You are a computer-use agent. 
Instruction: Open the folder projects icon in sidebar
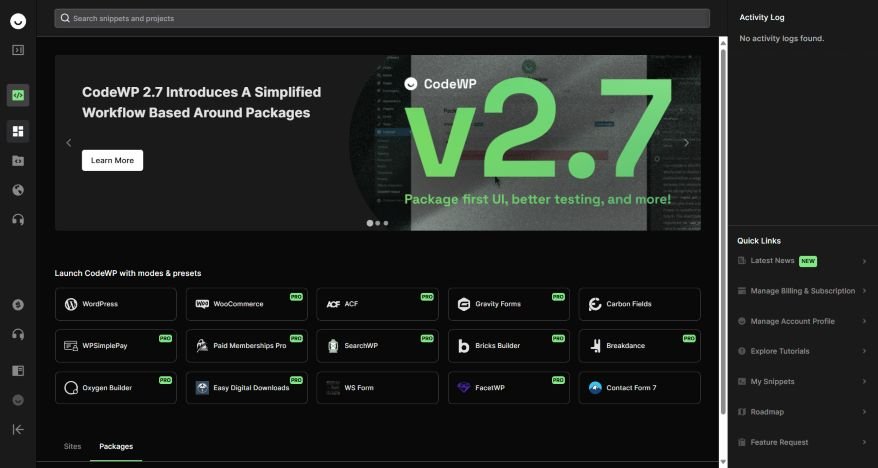(18, 161)
